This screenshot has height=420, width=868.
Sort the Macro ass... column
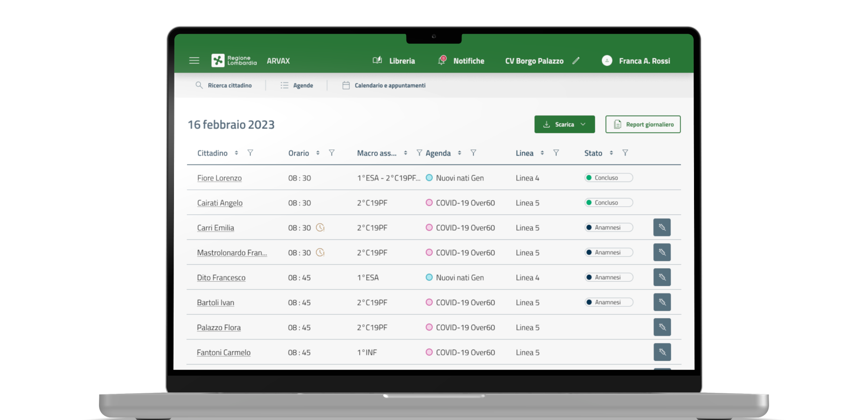[x=406, y=153]
